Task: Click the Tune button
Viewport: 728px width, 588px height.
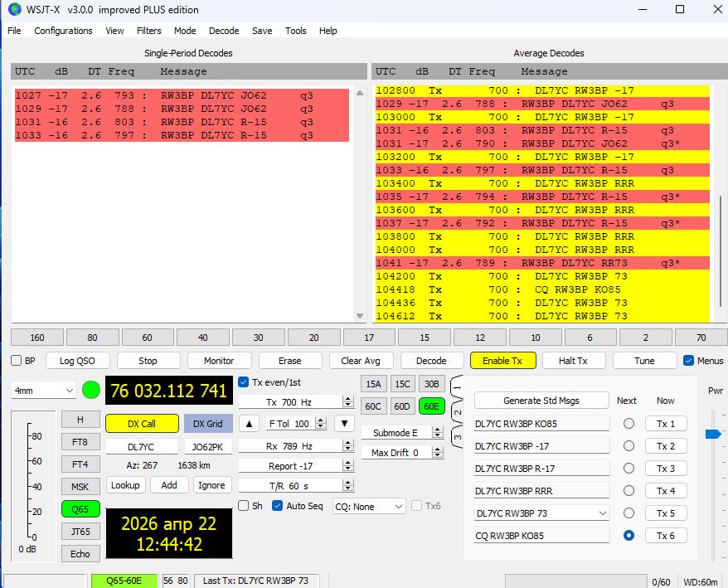Action: point(644,361)
